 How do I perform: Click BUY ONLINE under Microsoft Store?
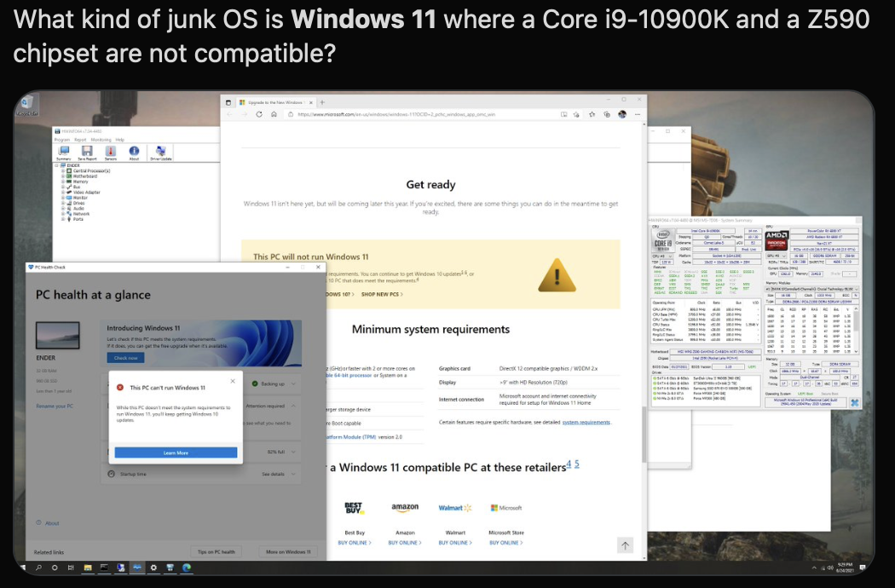click(x=505, y=543)
